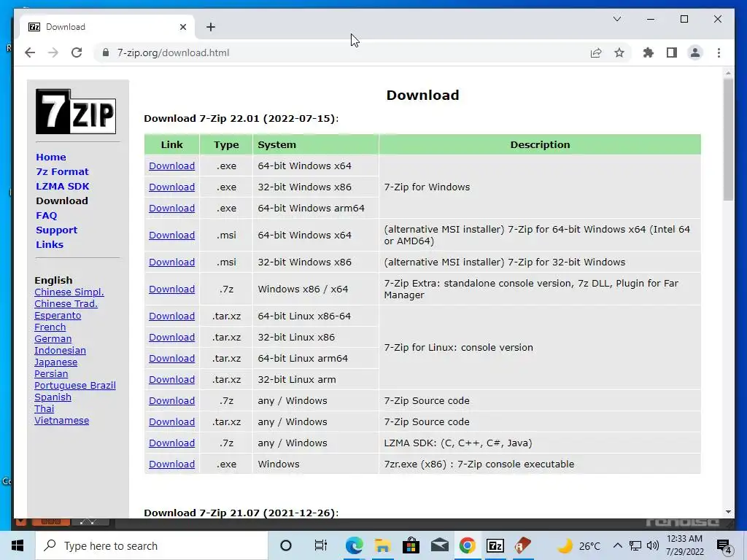
Task: Switch language to Chinese Simpl.
Action: (x=69, y=292)
